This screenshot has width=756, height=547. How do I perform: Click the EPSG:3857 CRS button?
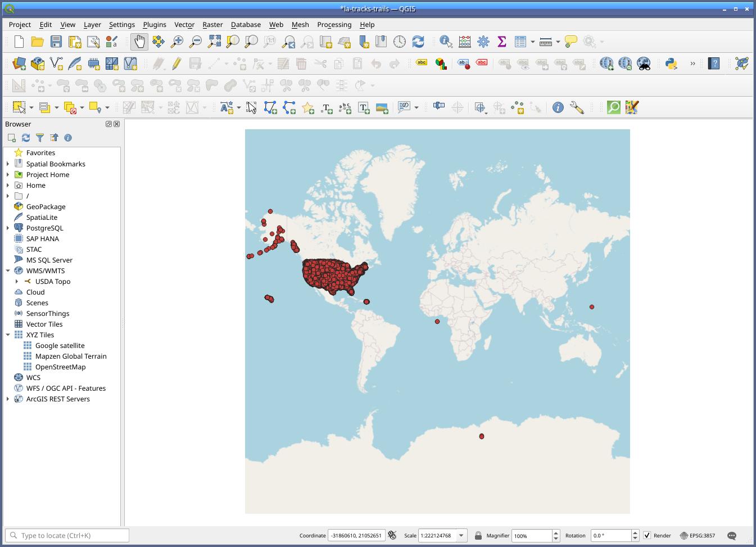pos(698,535)
